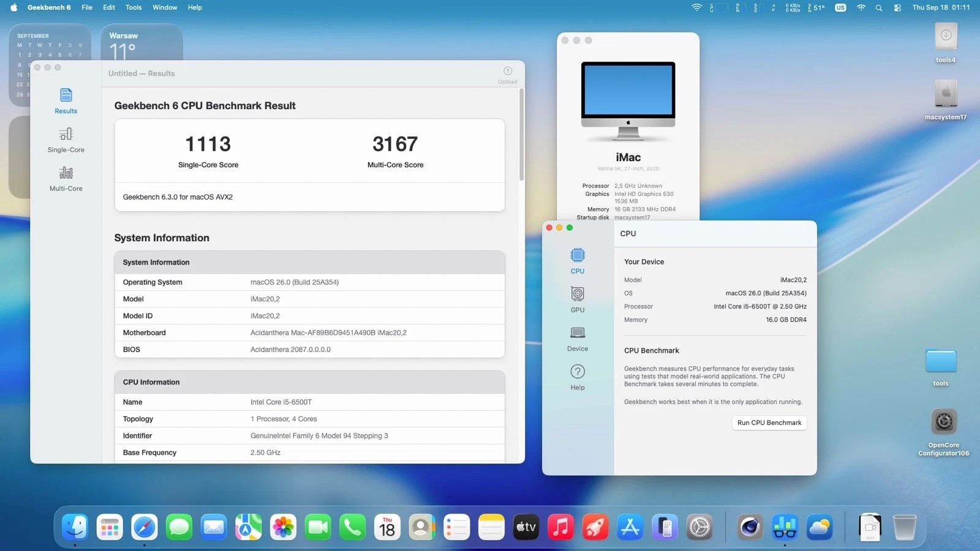This screenshot has width=980, height=551.
Task: Open the Help tab in Geekbench window
Action: 577,377
